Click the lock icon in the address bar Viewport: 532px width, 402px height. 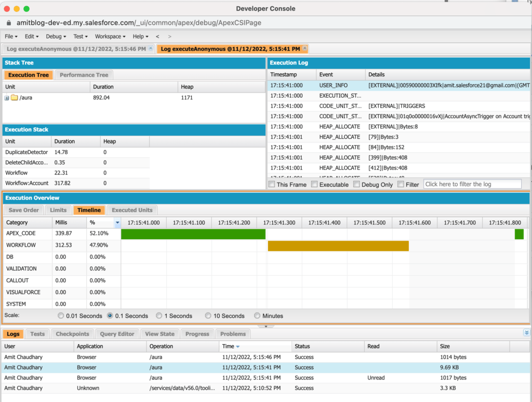pyautogui.click(x=8, y=23)
